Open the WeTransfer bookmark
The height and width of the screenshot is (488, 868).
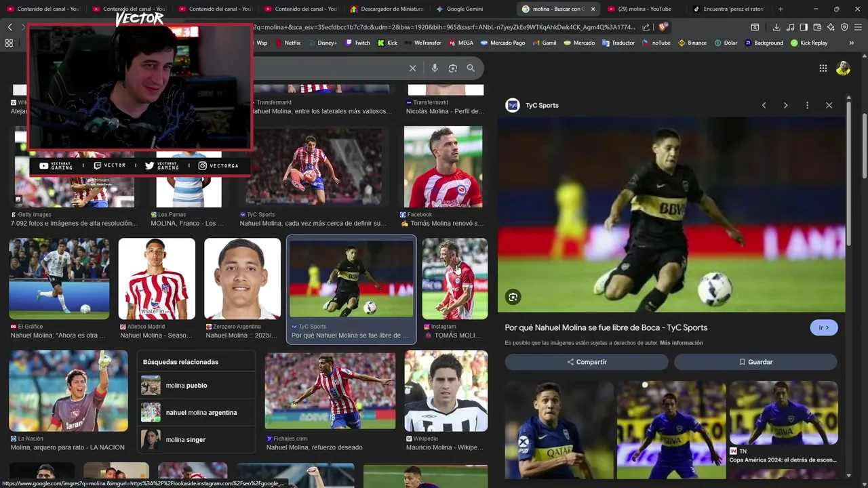422,43
